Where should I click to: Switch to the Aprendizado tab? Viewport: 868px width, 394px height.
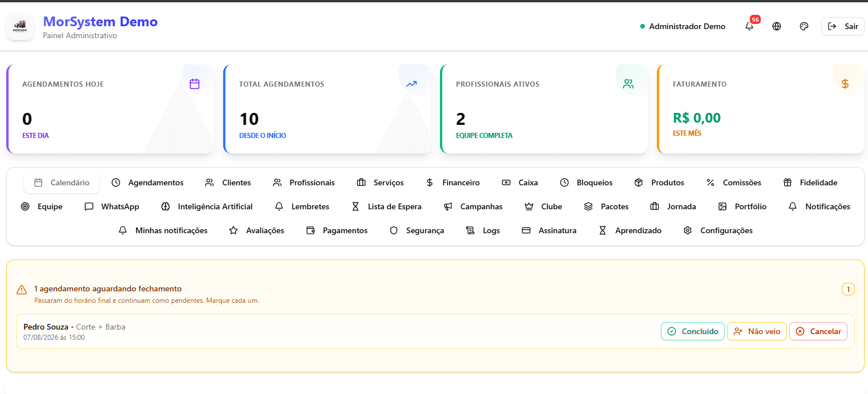(629, 230)
